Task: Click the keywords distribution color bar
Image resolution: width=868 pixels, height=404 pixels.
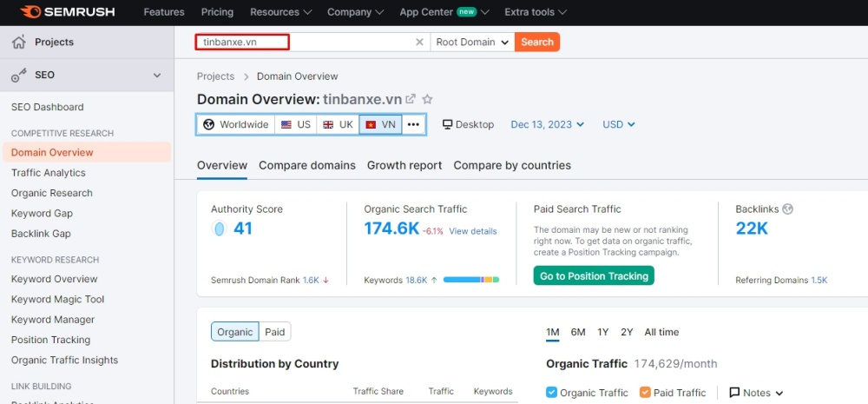Action: 470,280
